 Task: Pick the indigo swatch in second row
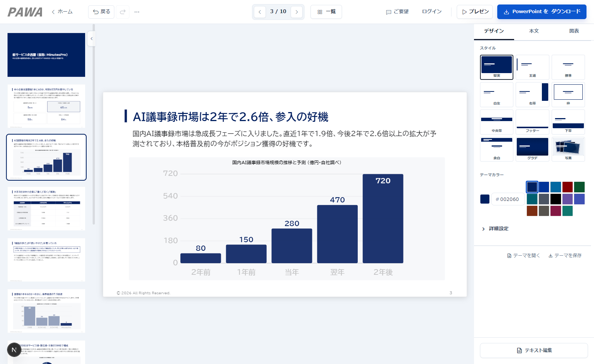point(579,199)
